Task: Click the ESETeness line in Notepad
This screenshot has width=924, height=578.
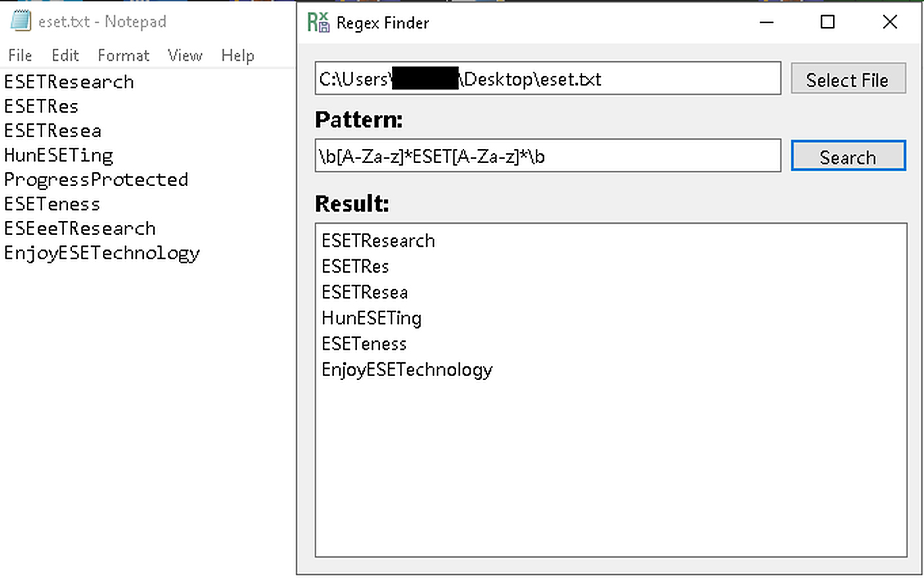Action: [x=52, y=204]
